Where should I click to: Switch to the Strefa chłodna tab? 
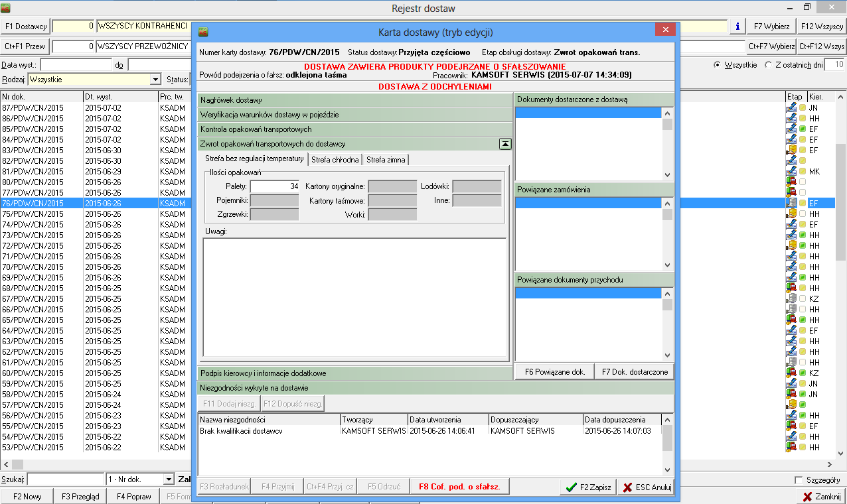335,159
